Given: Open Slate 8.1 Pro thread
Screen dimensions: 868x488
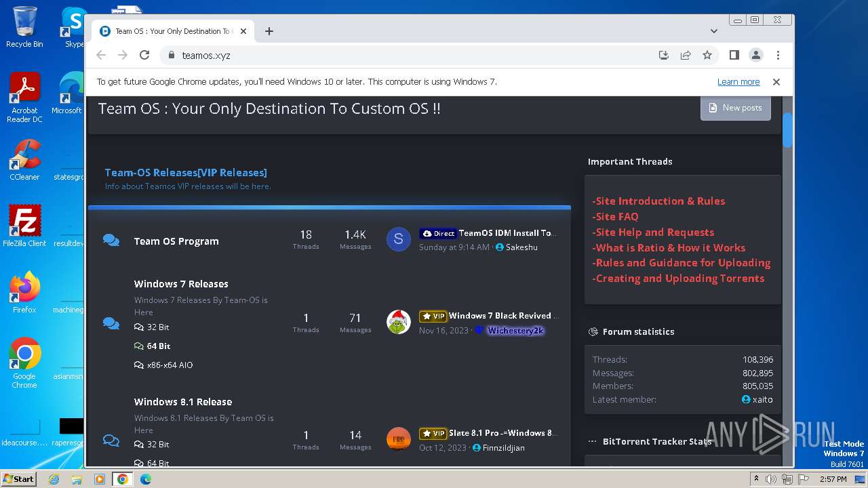Looking at the screenshot, I should (504, 433).
